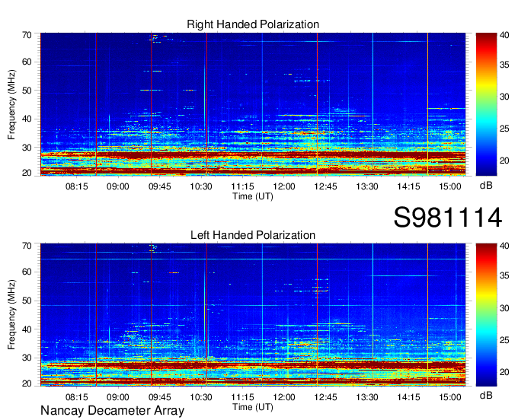Click the 30 MHz tick on Right Handed plot
Image resolution: width=518 pixels, height=420 pixels.
(27, 148)
